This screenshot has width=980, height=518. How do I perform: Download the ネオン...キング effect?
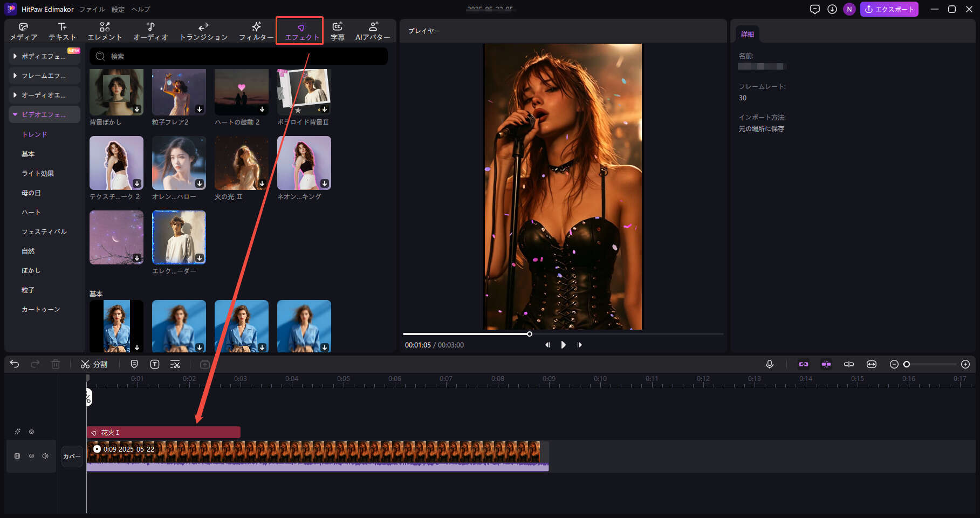(x=325, y=183)
